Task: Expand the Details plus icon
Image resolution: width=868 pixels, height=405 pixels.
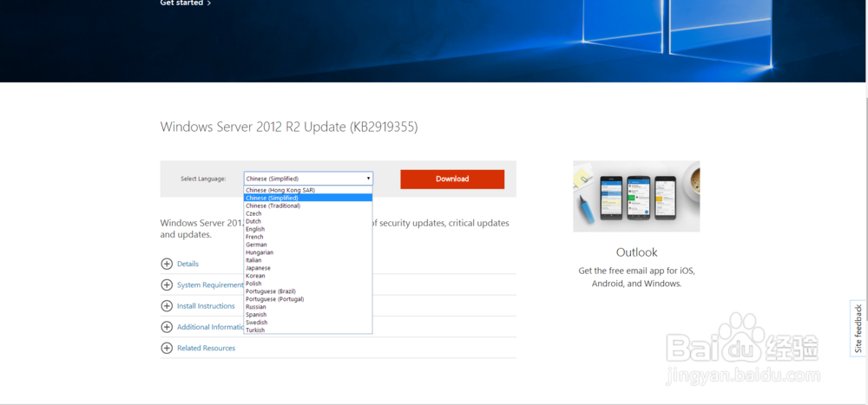Action: (167, 264)
